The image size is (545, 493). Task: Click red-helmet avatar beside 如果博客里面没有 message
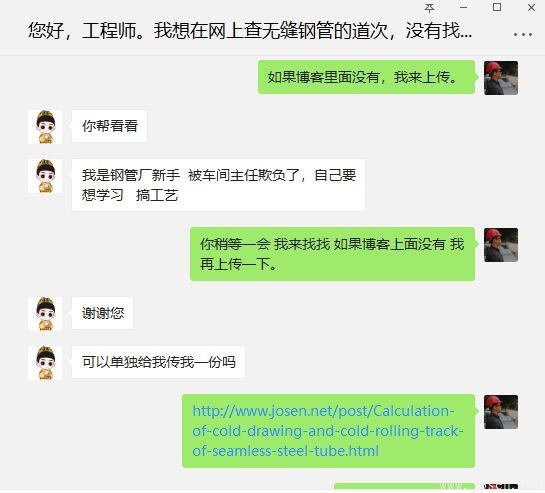(x=501, y=78)
